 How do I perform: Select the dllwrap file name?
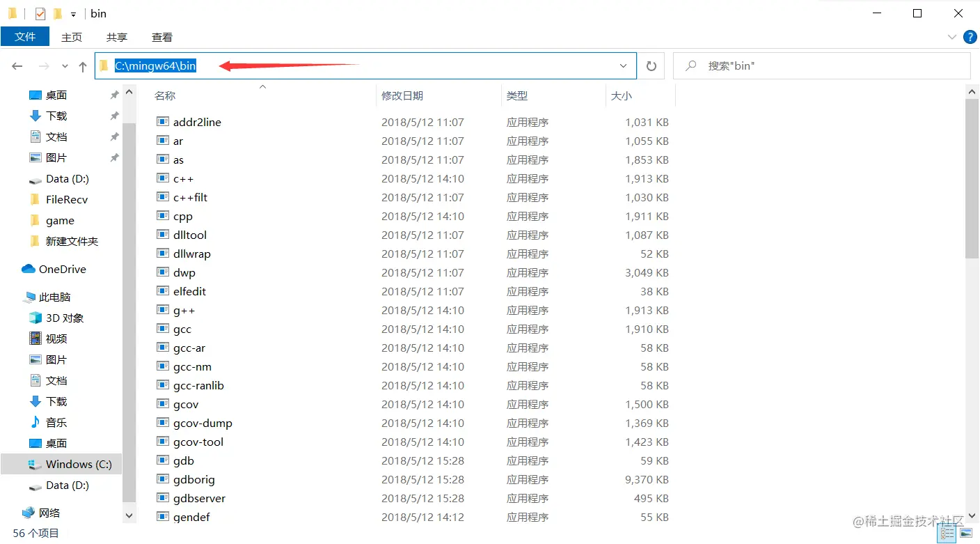[192, 254]
